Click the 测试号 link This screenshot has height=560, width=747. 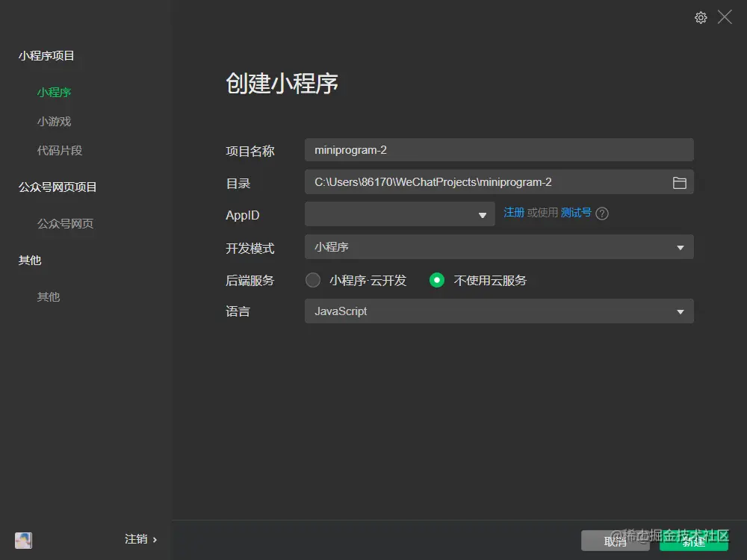coord(575,212)
